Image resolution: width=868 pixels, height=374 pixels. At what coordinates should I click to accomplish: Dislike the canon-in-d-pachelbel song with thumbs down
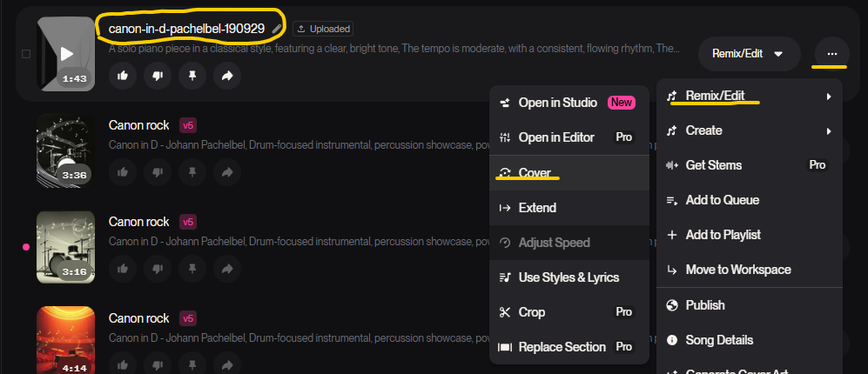pyautogui.click(x=158, y=76)
